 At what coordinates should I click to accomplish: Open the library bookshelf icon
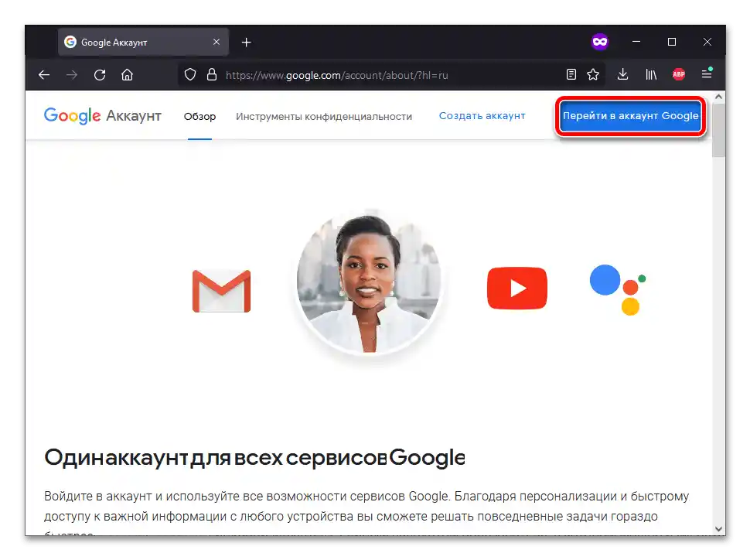pos(651,75)
